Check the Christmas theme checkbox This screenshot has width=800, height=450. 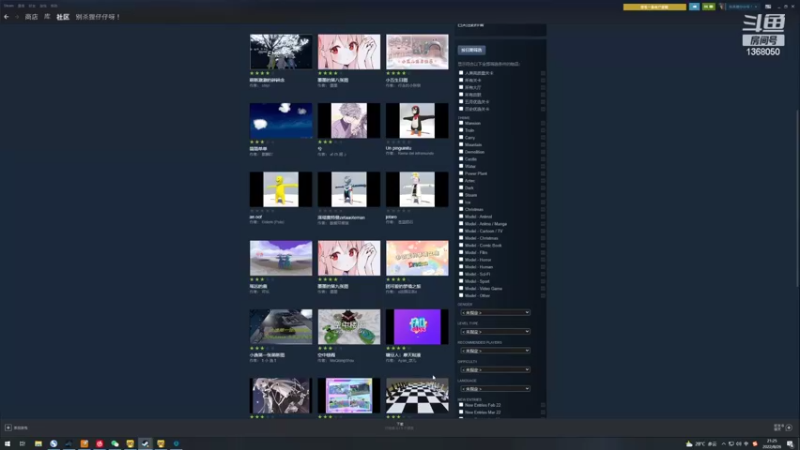[461, 209]
